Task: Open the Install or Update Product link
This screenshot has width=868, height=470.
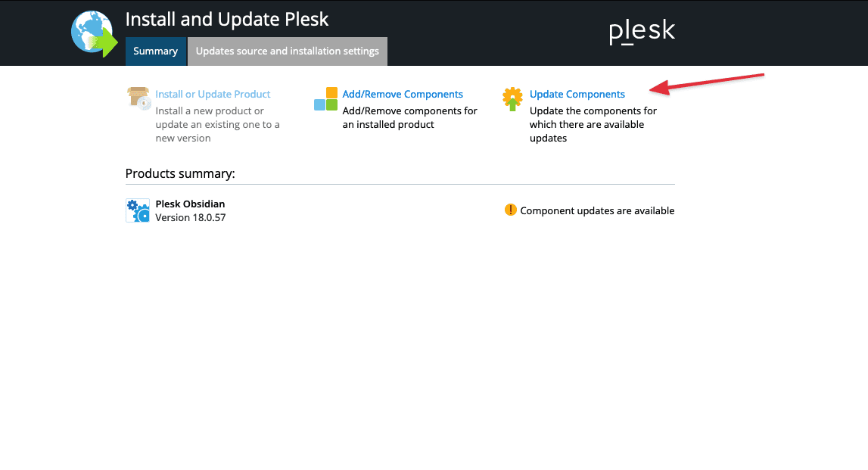Action: [x=213, y=95]
